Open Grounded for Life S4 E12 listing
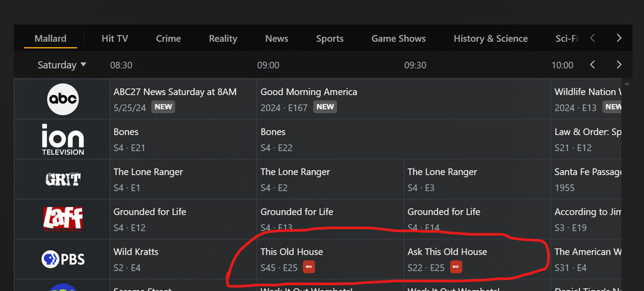 pyautogui.click(x=183, y=219)
